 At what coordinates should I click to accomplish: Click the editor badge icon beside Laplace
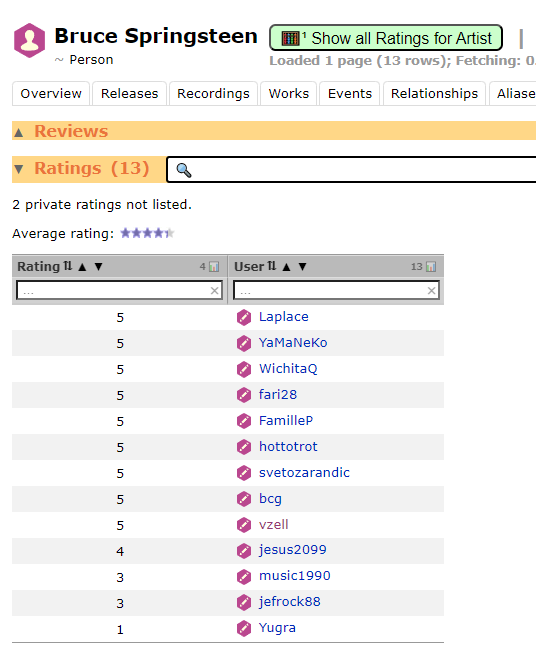click(244, 317)
